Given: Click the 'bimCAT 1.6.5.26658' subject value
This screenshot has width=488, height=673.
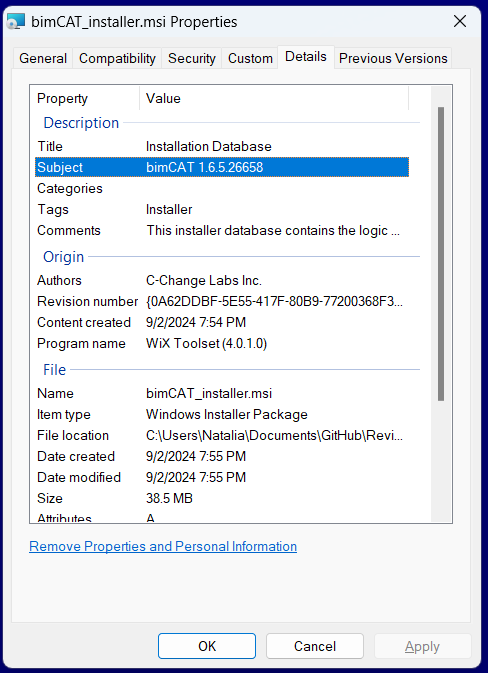Looking at the screenshot, I should click(204, 167).
